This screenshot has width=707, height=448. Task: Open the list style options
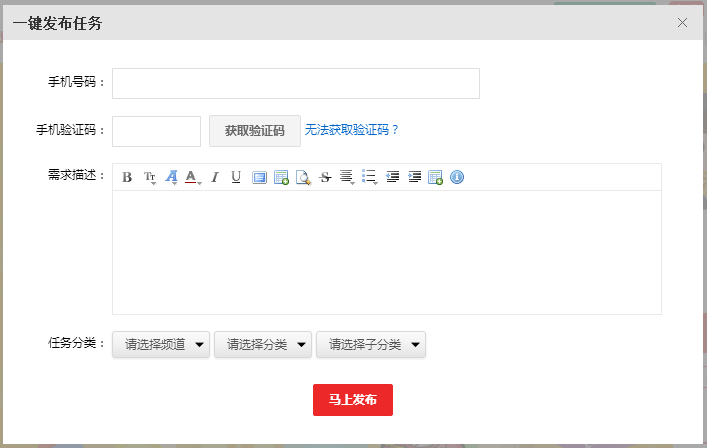click(x=369, y=178)
